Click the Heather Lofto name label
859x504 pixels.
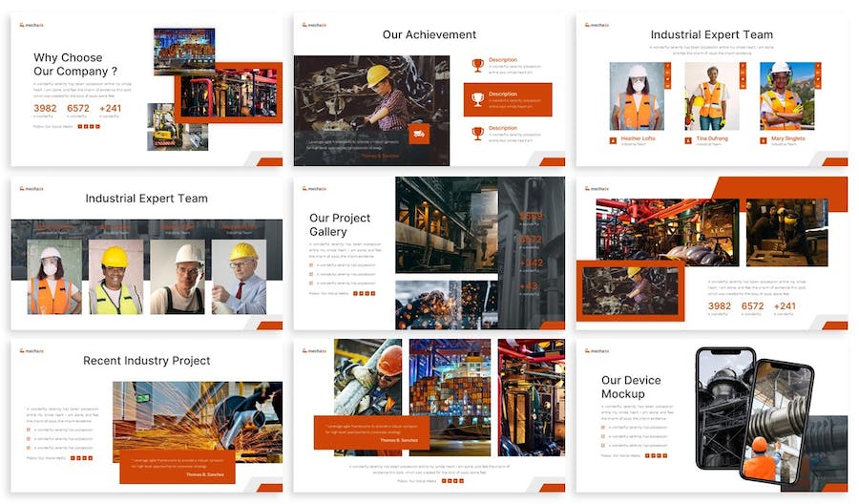[638, 138]
